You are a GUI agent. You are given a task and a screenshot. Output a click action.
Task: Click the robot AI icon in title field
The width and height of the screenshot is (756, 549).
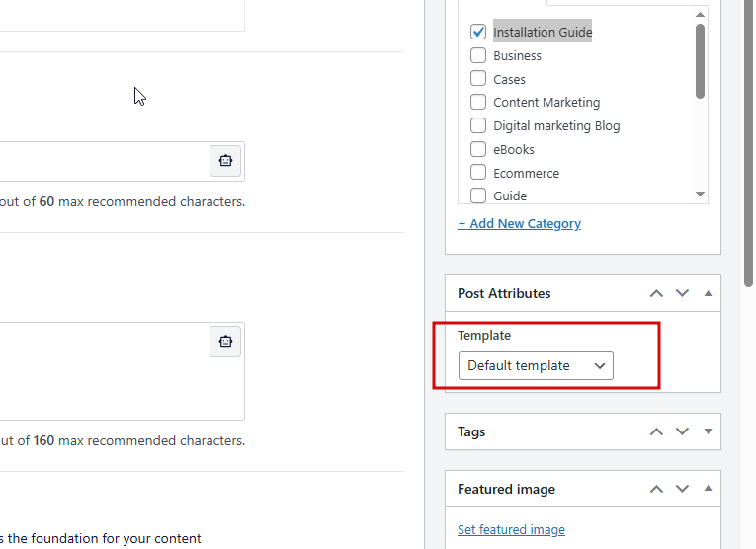click(x=225, y=161)
